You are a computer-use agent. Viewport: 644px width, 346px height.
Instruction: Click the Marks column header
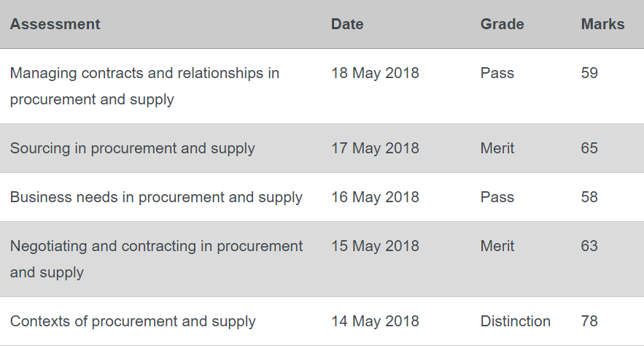602,24
